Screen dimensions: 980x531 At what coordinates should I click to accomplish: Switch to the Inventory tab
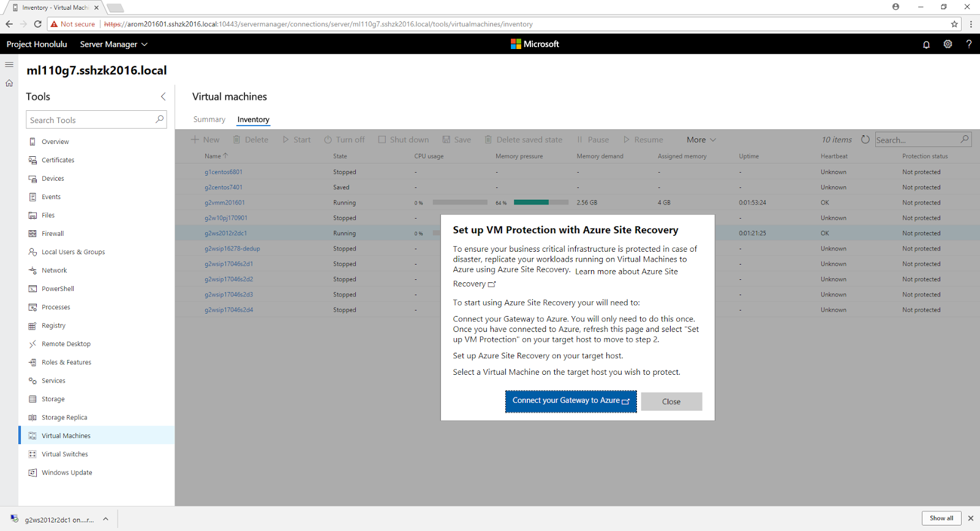253,119
